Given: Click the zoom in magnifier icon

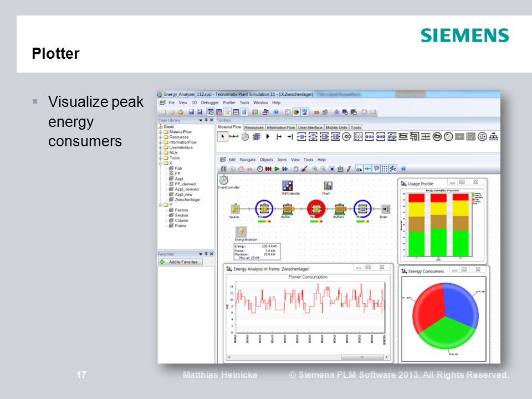Looking at the screenshot, I should point(315,168).
